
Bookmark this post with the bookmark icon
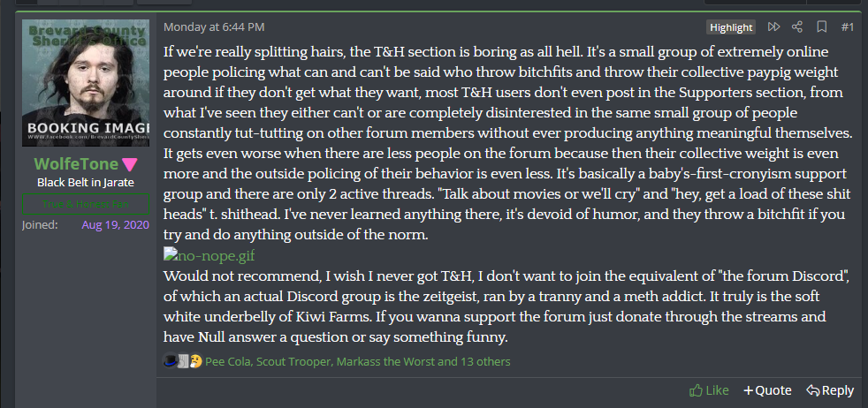[821, 27]
